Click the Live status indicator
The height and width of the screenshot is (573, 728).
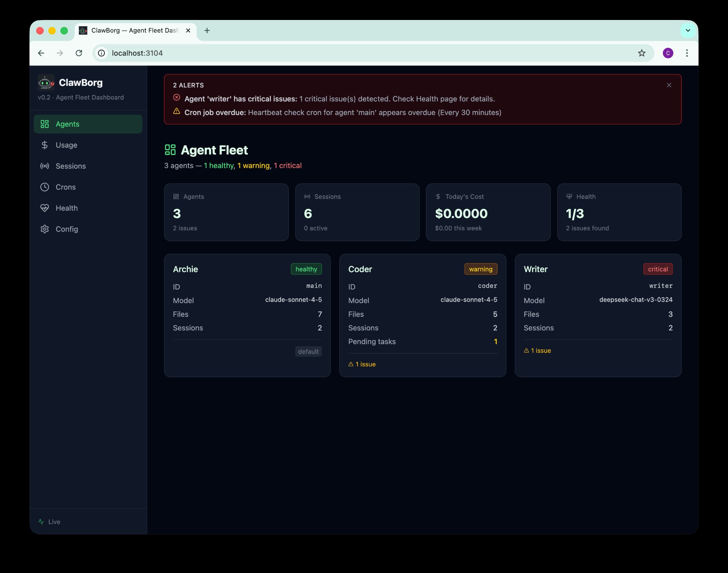tap(49, 521)
